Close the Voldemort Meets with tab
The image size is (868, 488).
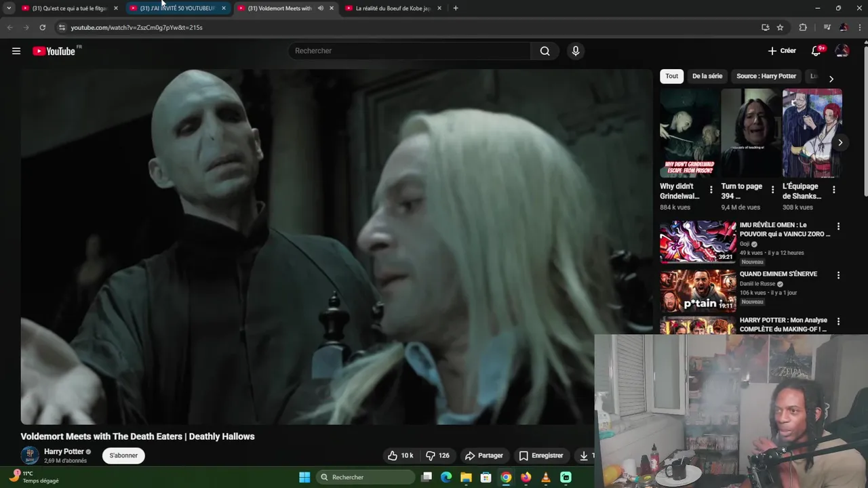pyautogui.click(x=331, y=8)
